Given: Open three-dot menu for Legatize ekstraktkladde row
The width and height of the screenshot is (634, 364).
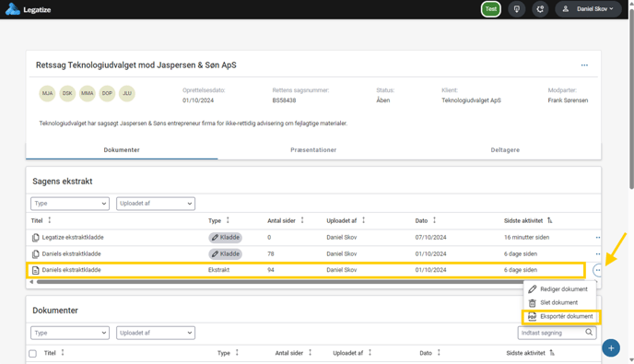Looking at the screenshot, I should 598,238.
